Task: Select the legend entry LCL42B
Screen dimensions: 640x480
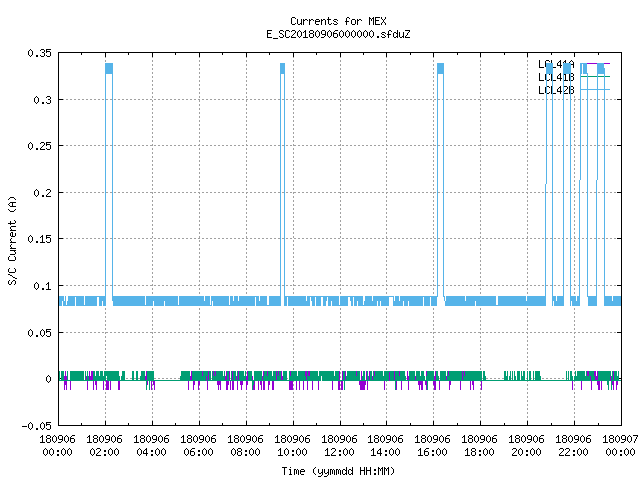Action: click(556, 90)
